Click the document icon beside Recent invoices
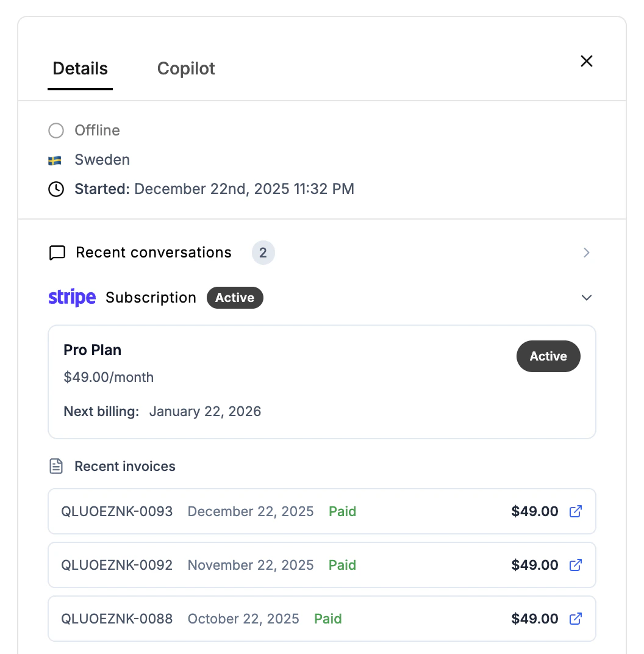 pos(56,465)
